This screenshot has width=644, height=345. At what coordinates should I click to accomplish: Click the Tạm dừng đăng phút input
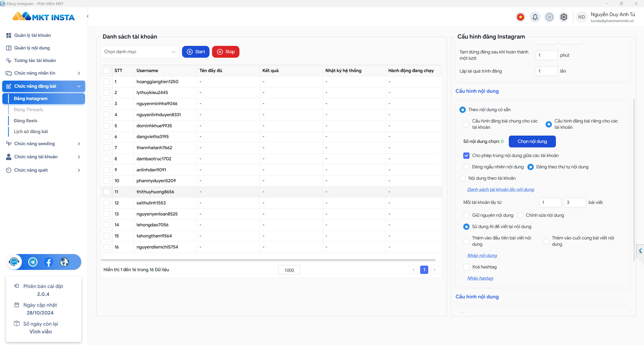coord(546,55)
